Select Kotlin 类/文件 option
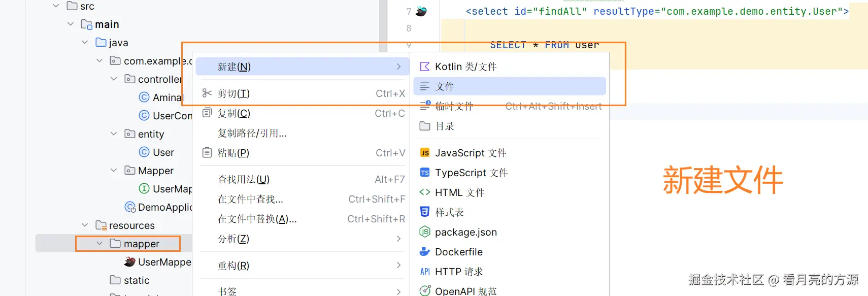 pos(510,67)
